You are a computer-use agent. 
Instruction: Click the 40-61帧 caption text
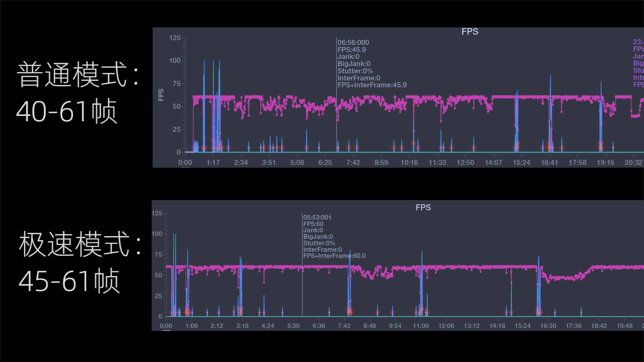(66, 111)
